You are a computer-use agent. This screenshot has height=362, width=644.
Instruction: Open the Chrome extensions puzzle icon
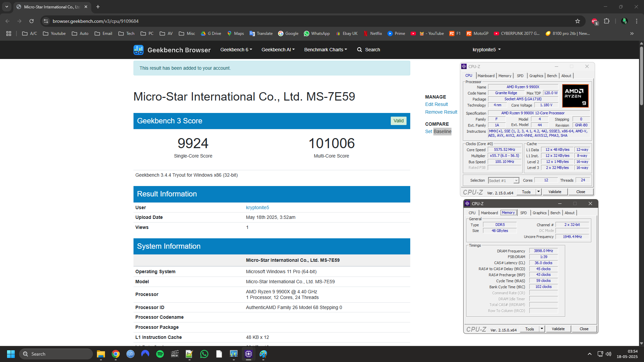pos(606,21)
